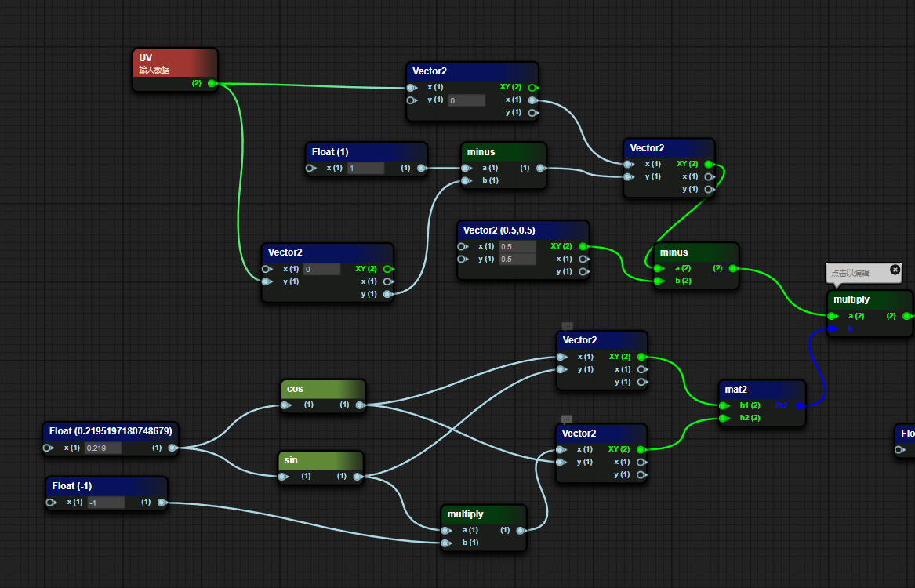Click the b (1) input socket on lower multiply
Viewport: 915px width, 588px height.
click(x=445, y=542)
